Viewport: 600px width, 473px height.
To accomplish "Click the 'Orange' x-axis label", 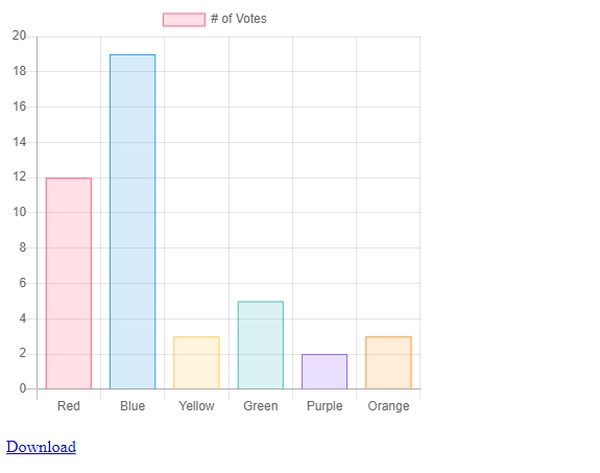I will point(388,406).
